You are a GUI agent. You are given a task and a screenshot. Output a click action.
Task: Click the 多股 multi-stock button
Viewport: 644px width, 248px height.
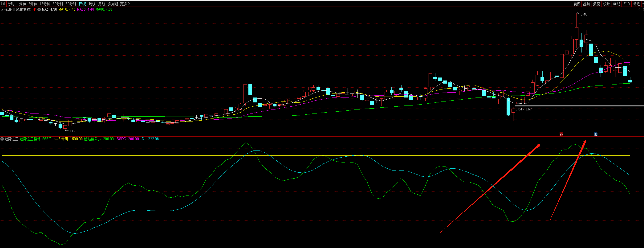(596, 4)
